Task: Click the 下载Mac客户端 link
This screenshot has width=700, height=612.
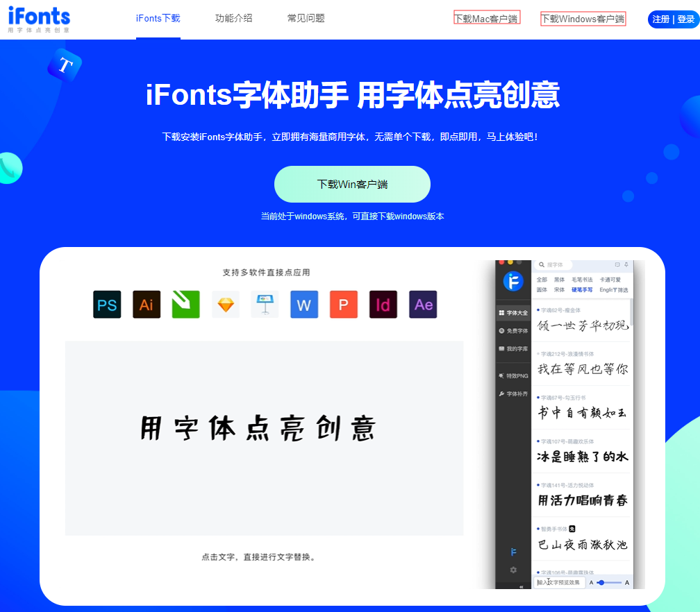Action: click(487, 18)
